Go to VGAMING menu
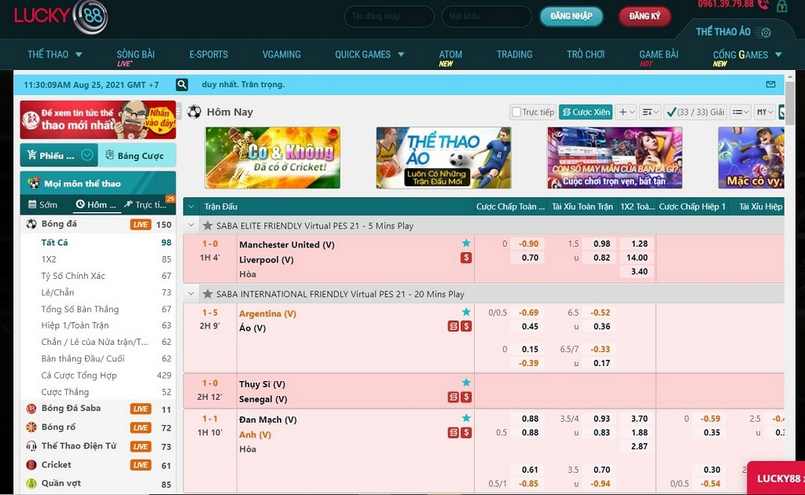Screen dimensions: 805x495 (281, 54)
